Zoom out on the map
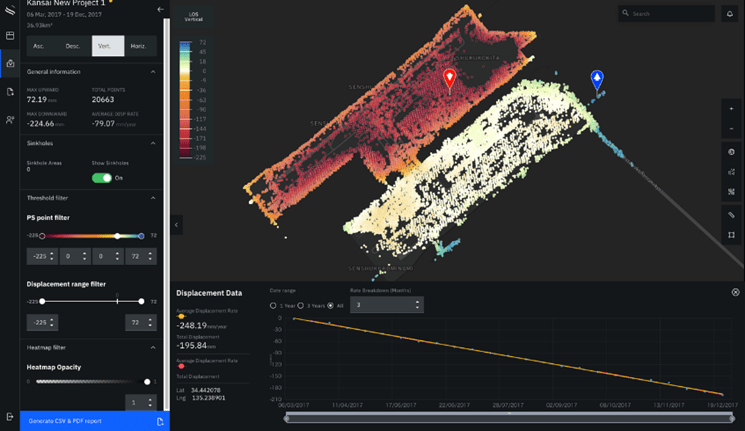This screenshot has width=745, height=431. (x=731, y=129)
